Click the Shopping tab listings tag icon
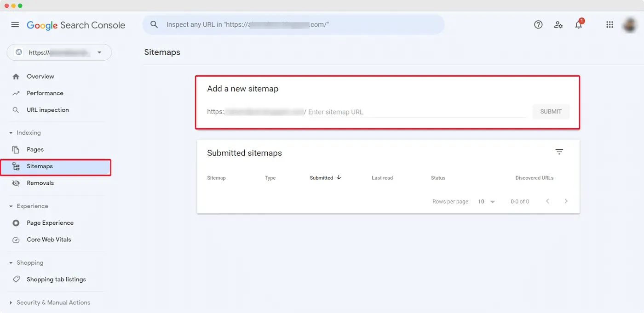Screen dimensions: 644x313 coord(16,279)
